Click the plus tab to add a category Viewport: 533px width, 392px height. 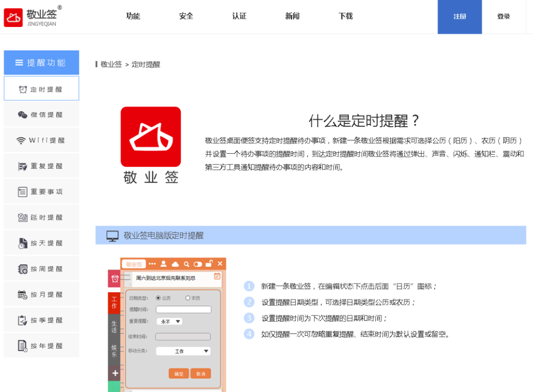[115, 373]
